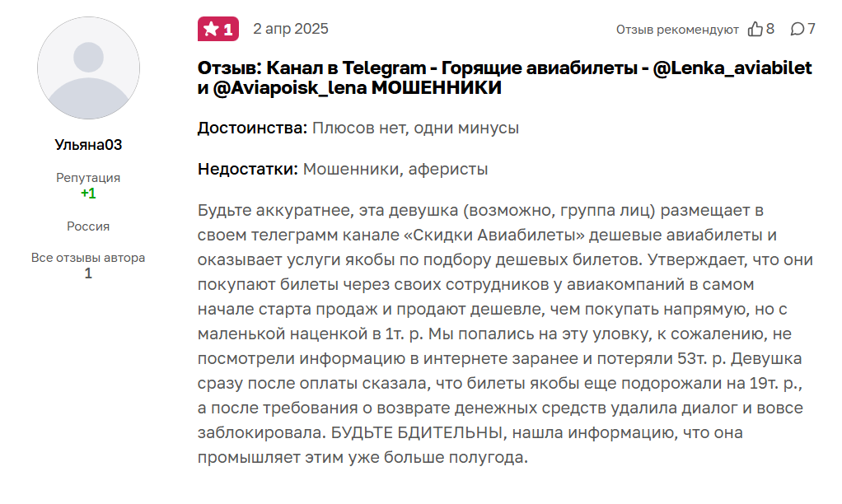The width and height of the screenshot is (842, 504).
Task: Click the "Репутация" label
Action: coord(88,178)
